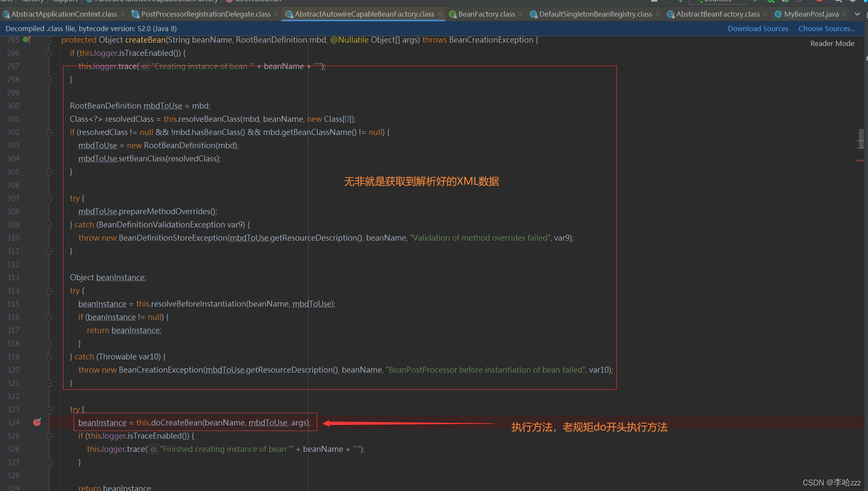
Task: Collapse the createBean method fold at line 295
Action: pyautogui.click(x=49, y=40)
